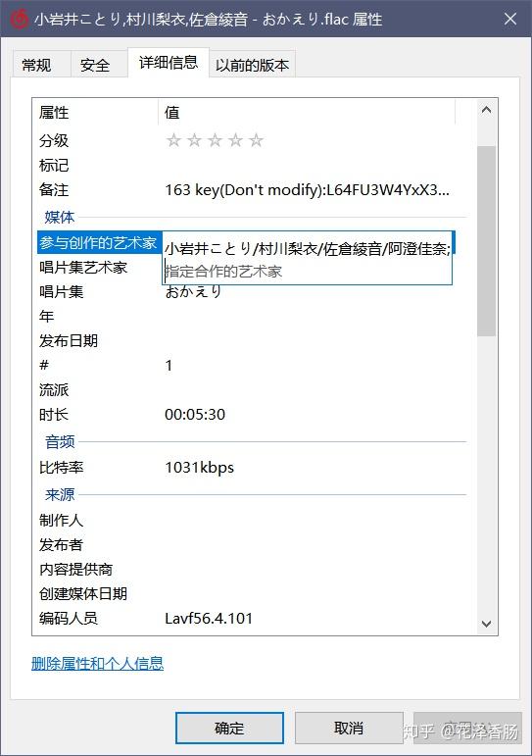The image size is (532, 756).
Task: Click the 备注 163 key value
Action: click(x=307, y=190)
